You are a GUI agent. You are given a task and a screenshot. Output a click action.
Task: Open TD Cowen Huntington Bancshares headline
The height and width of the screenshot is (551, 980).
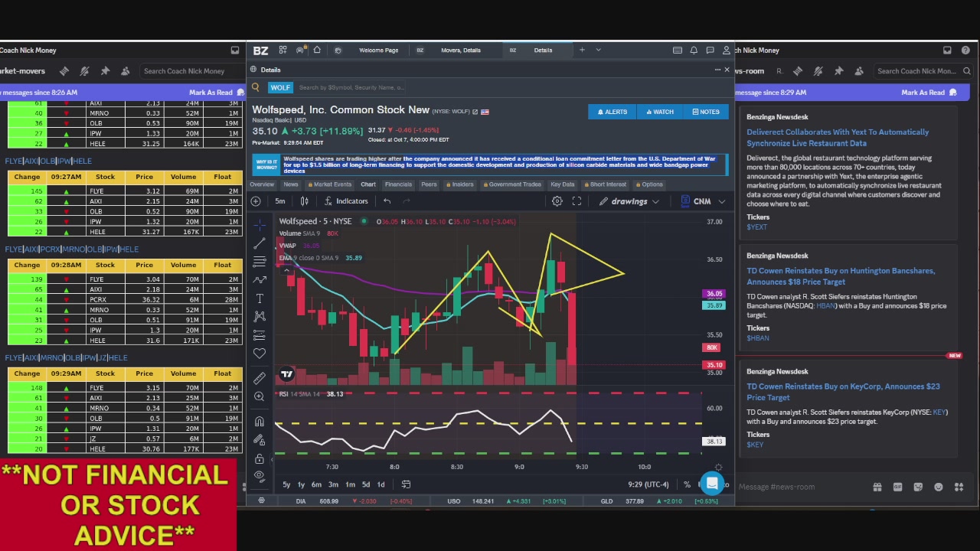841,276
